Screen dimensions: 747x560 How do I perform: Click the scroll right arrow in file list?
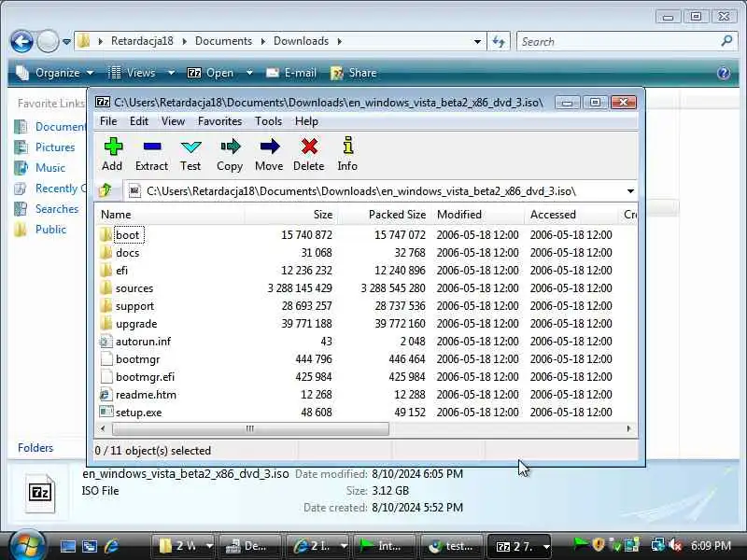(x=628, y=428)
